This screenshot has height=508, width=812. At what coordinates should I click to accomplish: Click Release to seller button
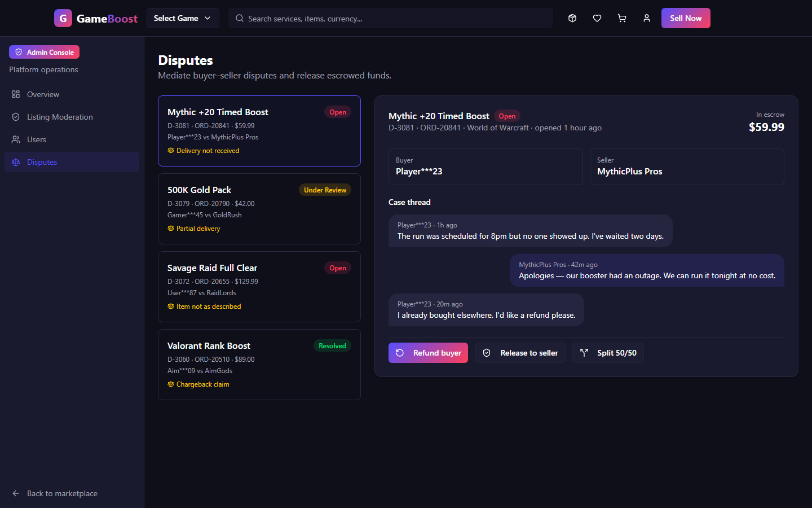520,353
